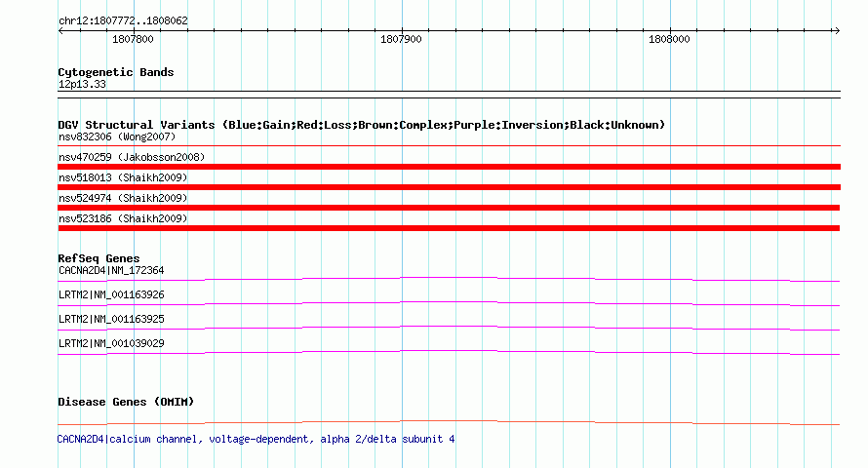Select the Disease Genes (OMIM) track title
Viewport: 868px width, 468px height.
point(126,402)
